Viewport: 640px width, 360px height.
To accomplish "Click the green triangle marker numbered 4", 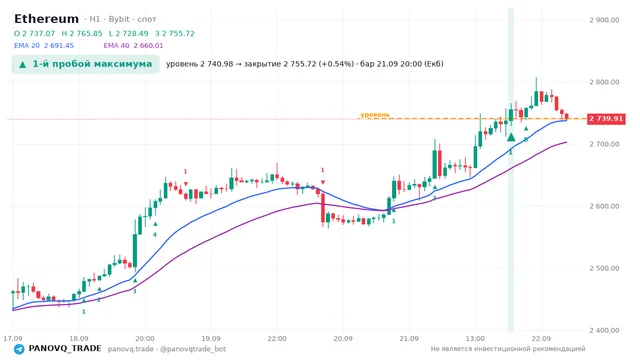I will coord(155,224).
